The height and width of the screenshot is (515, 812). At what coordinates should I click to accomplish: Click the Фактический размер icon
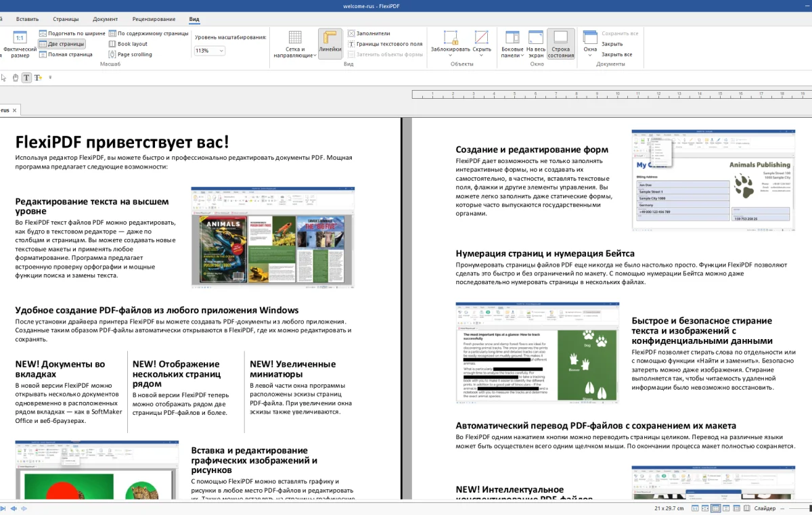pos(20,38)
